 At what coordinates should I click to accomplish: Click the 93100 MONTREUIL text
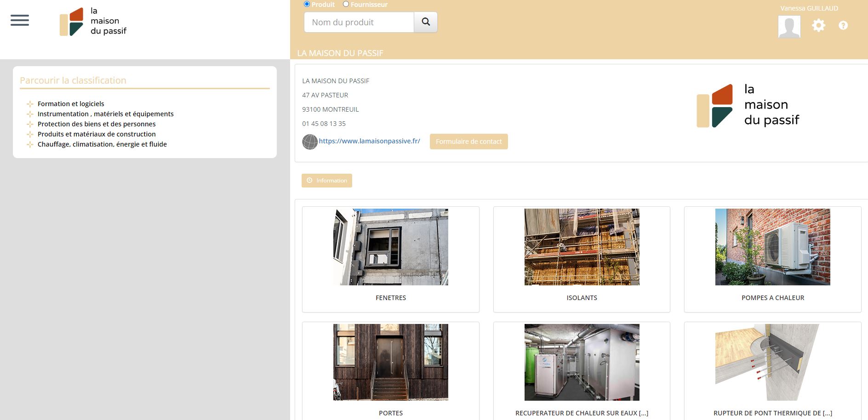pyautogui.click(x=330, y=109)
